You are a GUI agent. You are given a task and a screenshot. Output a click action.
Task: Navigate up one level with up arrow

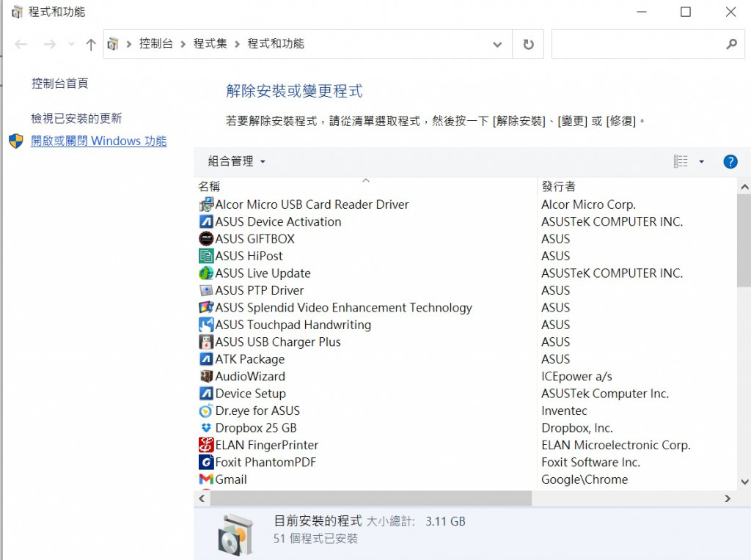coord(90,45)
